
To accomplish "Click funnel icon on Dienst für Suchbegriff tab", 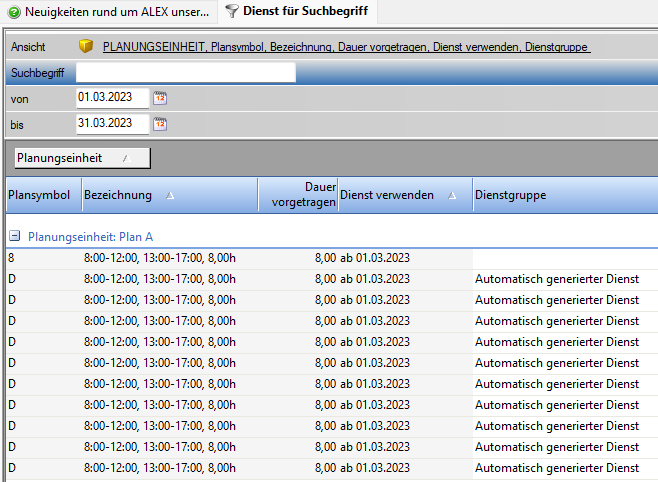I will [x=232, y=12].
